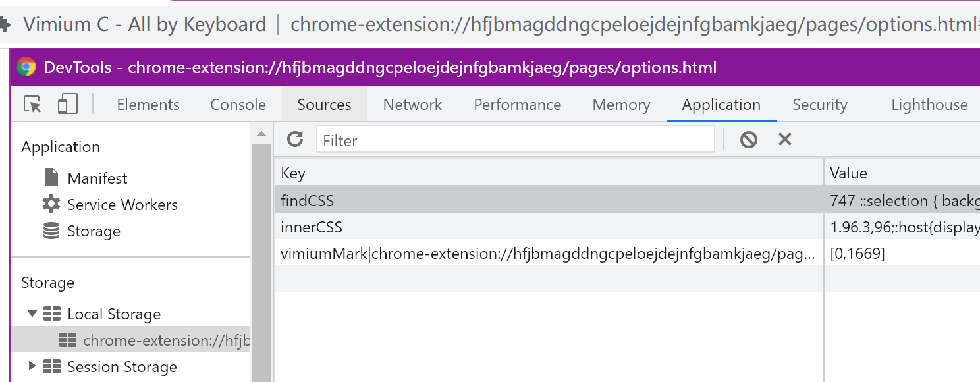This screenshot has height=382, width=980.
Task: Select Storage in the Application sidebar
Action: (94, 231)
